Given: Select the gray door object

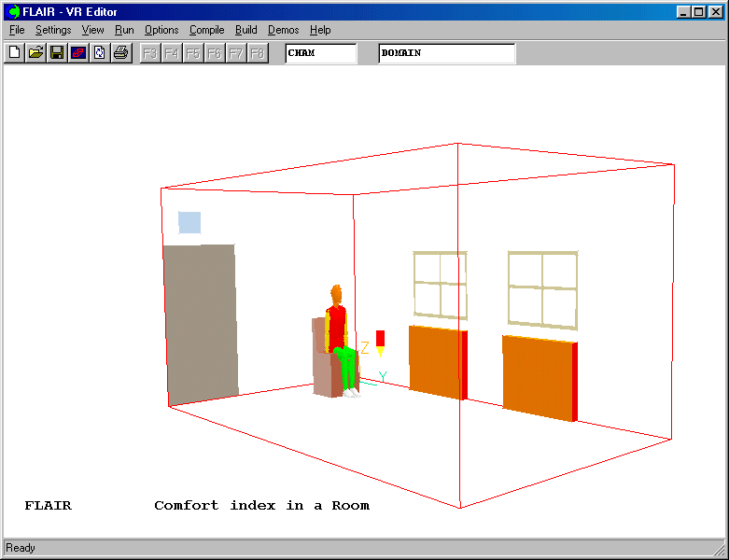Looking at the screenshot, I should click(201, 322).
